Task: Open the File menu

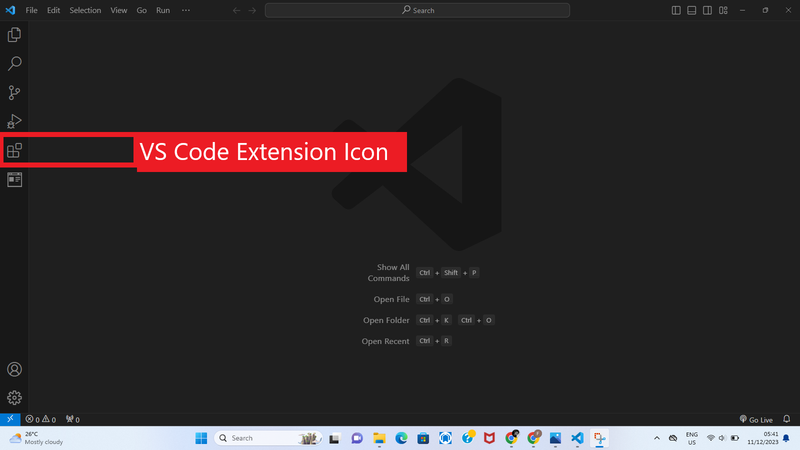Action: pyautogui.click(x=32, y=10)
